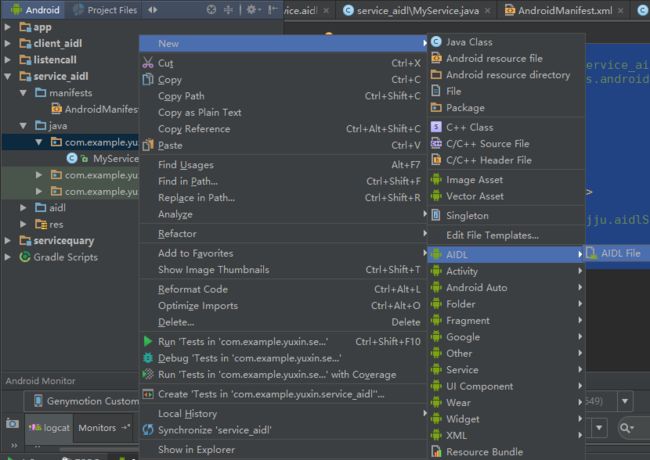The width and height of the screenshot is (650, 460).
Task: Click the Vector Asset android icon
Action: click(x=436, y=196)
